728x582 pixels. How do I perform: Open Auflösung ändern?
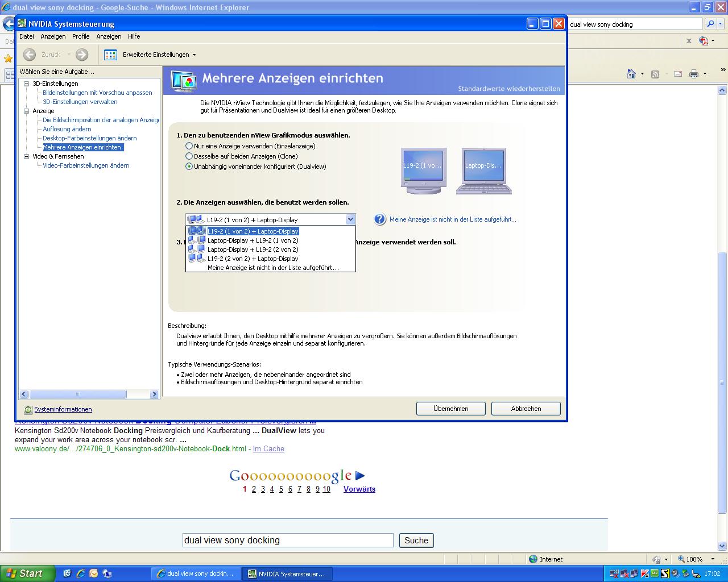[x=67, y=129]
